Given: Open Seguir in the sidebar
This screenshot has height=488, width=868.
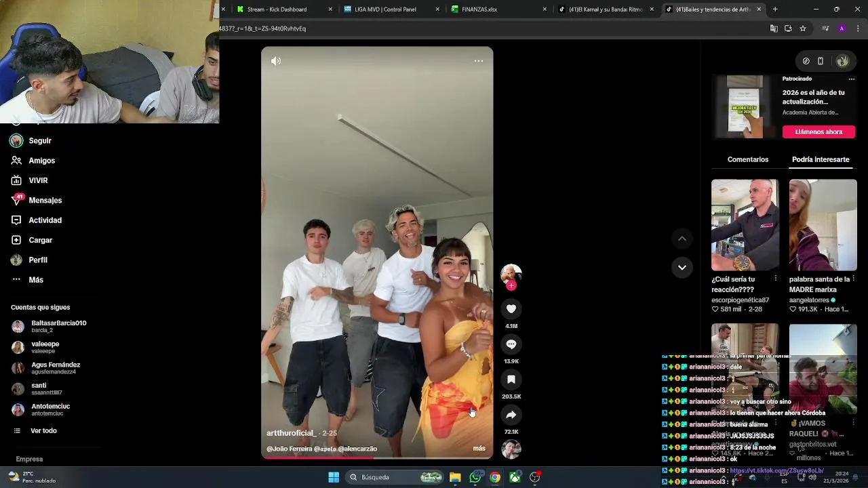Looking at the screenshot, I should coord(41,141).
